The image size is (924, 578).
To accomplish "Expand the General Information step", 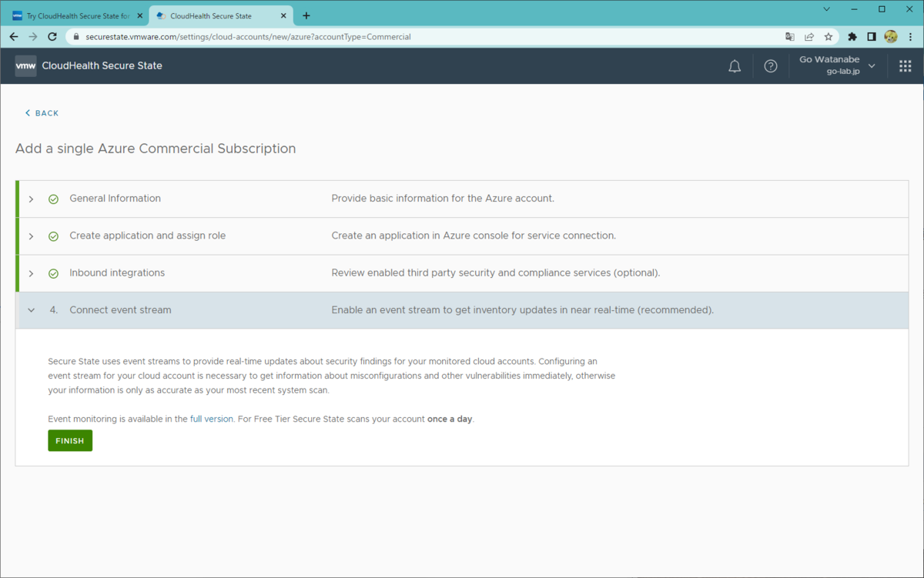I will coord(32,199).
